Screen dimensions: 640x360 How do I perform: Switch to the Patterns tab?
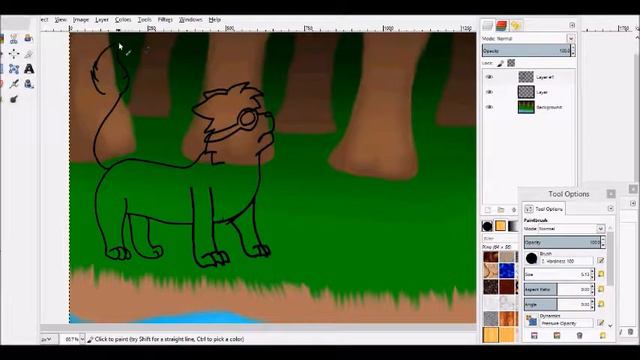coord(500,226)
